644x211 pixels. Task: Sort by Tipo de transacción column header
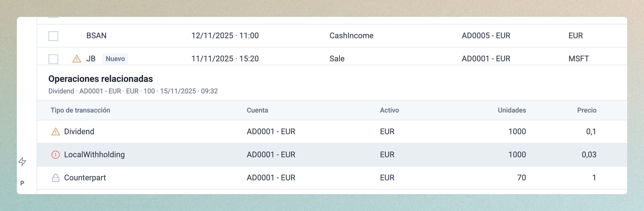click(80, 110)
